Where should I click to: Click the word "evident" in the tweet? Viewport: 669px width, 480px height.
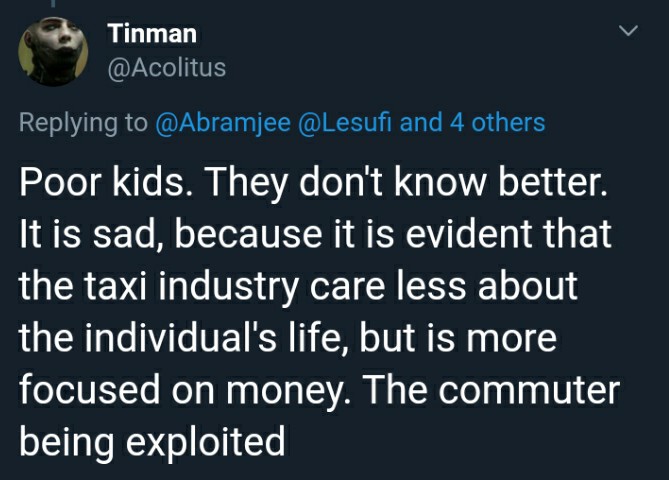(468, 234)
